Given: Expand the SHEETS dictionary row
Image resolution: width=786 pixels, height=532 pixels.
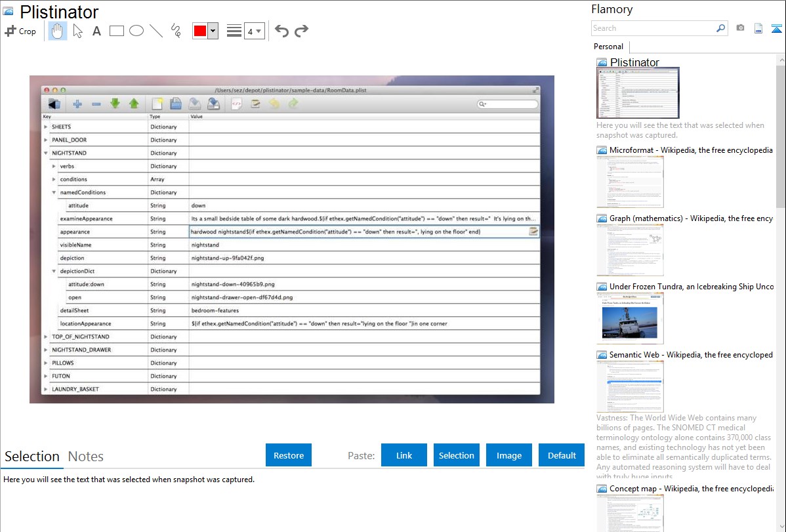Looking at the screenshot, I should click(46, 127).
